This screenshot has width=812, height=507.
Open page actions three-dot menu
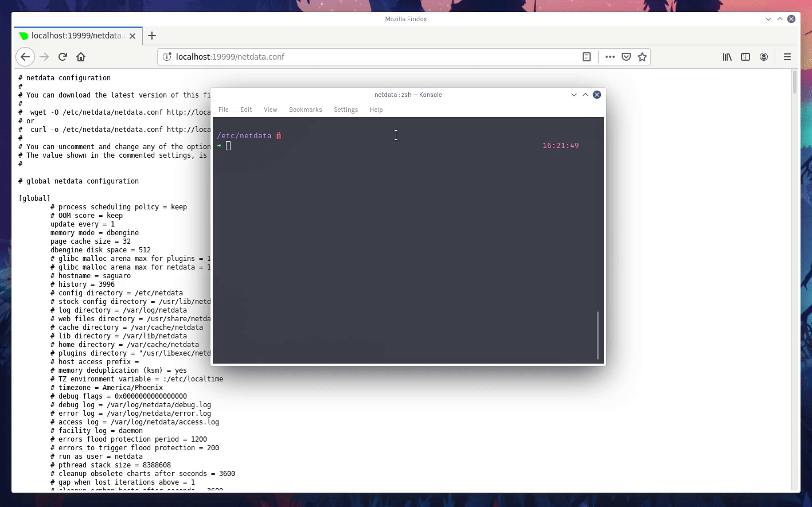click(610, 57)
